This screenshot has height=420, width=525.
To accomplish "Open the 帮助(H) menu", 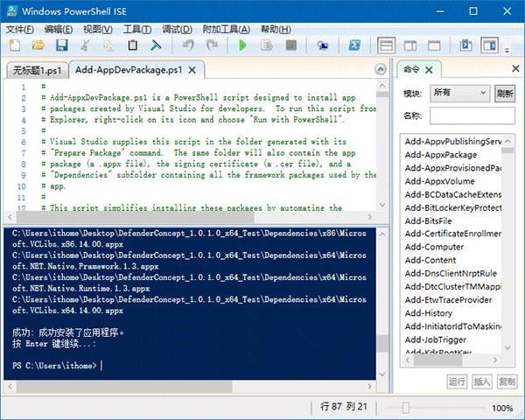I will [276, 30].
